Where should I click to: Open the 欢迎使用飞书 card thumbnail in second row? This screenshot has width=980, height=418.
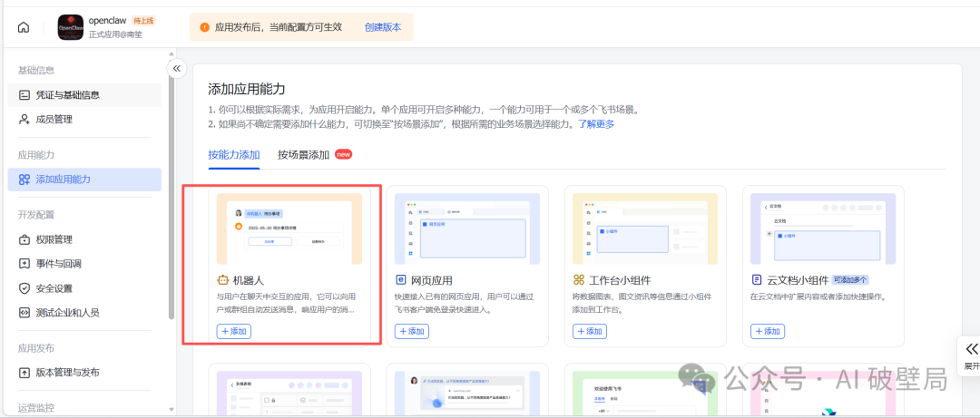tap(645, 394)
